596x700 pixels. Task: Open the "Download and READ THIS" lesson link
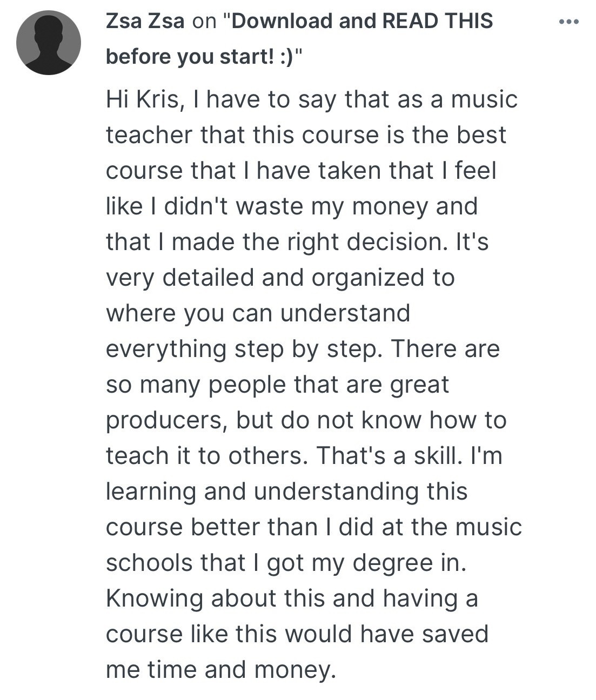pyautogui.click(x=361, y=21)
